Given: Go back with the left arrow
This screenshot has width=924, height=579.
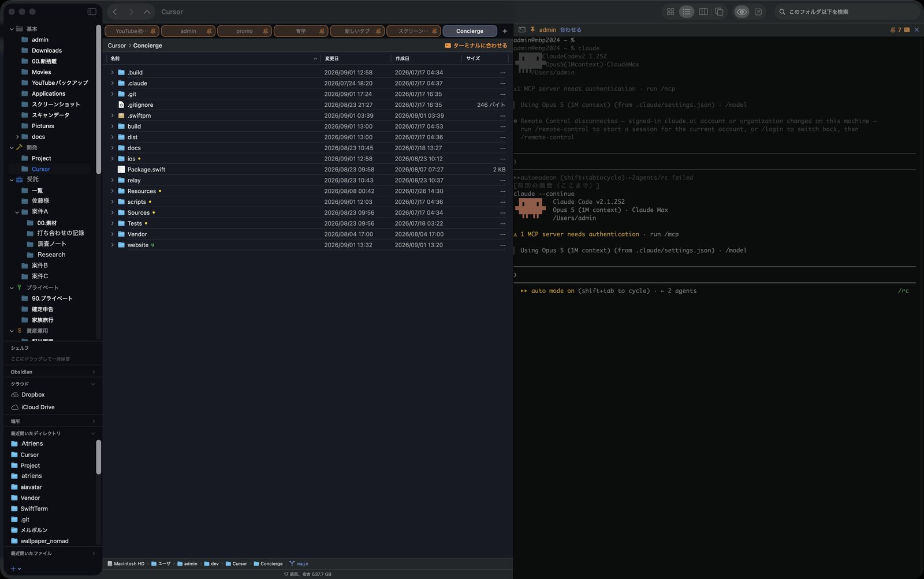Looking at the screenshot, I should (115, 12).
